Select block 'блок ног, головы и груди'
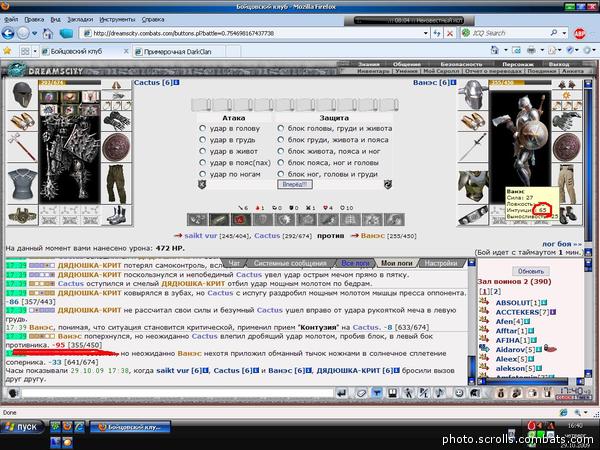This screenshot has width=600, height=450. click(x=281, y=174)
